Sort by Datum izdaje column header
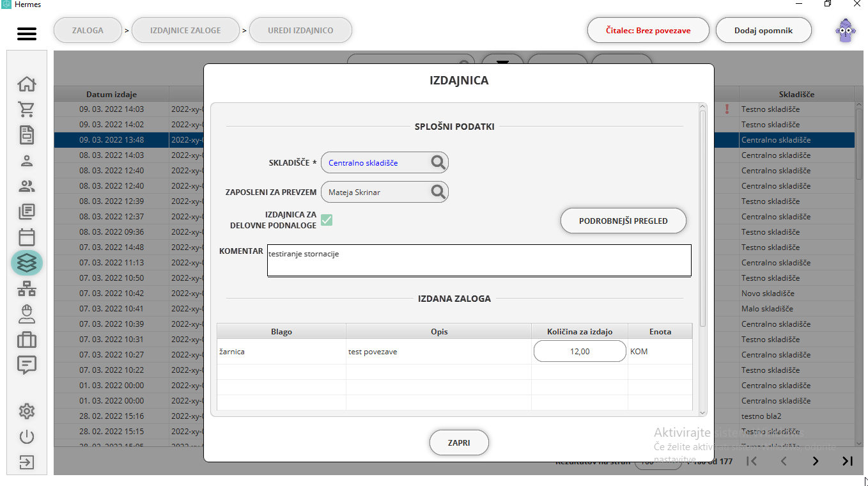This screenshot has width=868, height=486. pos(112,94)
